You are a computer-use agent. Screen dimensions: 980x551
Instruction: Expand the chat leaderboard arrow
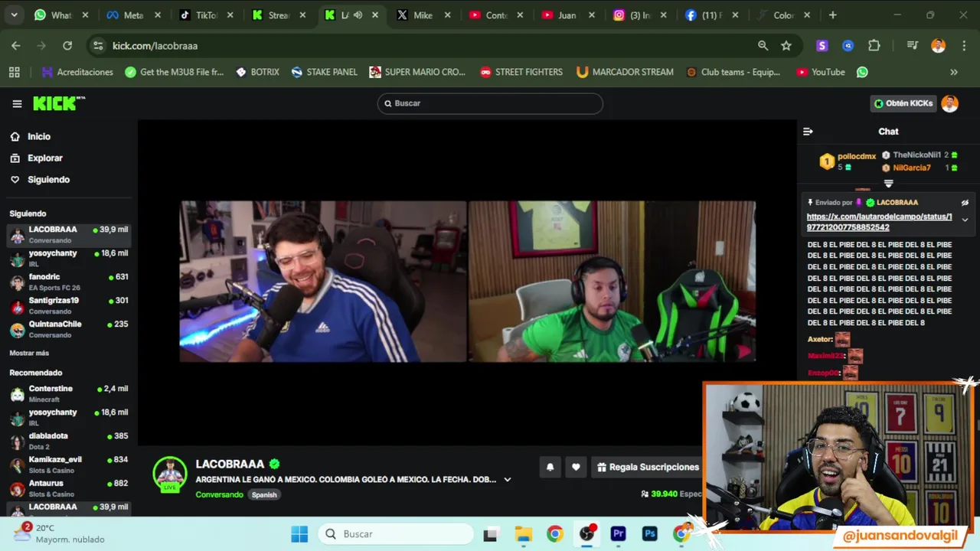coord(888,184)
